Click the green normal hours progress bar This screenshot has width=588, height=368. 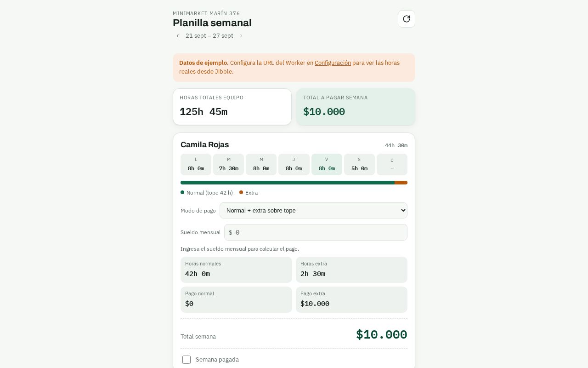[288, 183]
